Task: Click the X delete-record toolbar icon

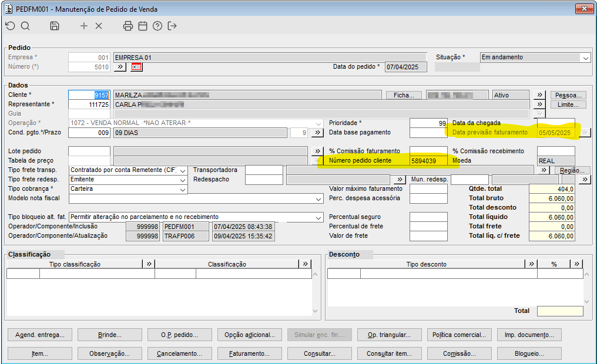Action: pos(99,26)
